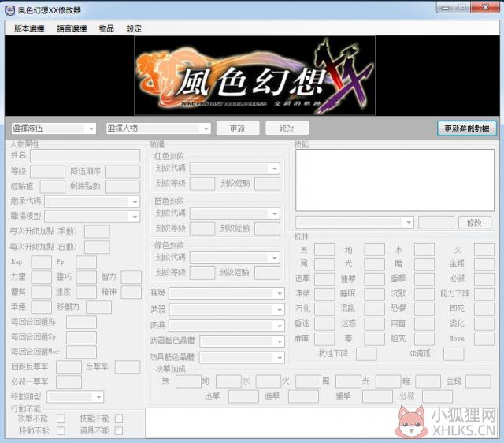The width and height of the screenshot is (504, 443).
Task: Click the 回避反擊率 input field
Action: (69, 367)
